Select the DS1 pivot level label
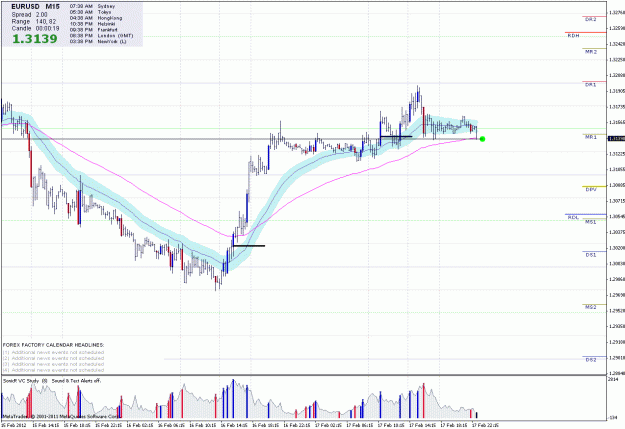The height and width of the screenshot is (429, 625). pyautogui.click(x=591, y=255)
